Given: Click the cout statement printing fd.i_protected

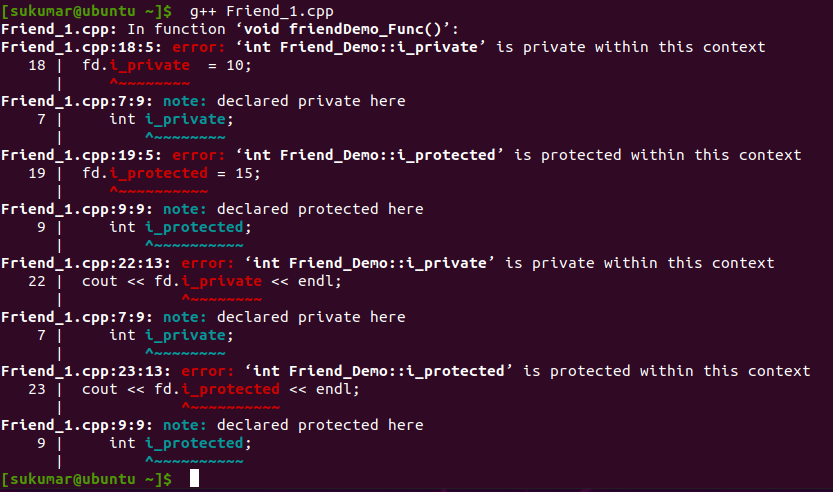Looking at the screenshot, I should (x=220, y=389).
